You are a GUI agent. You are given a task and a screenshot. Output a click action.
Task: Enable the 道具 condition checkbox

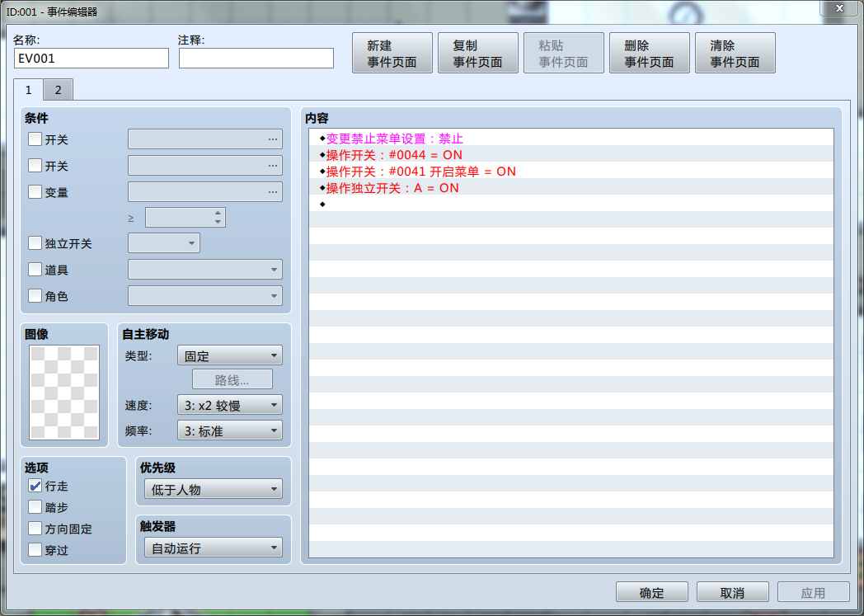click(x=35, y=270)
